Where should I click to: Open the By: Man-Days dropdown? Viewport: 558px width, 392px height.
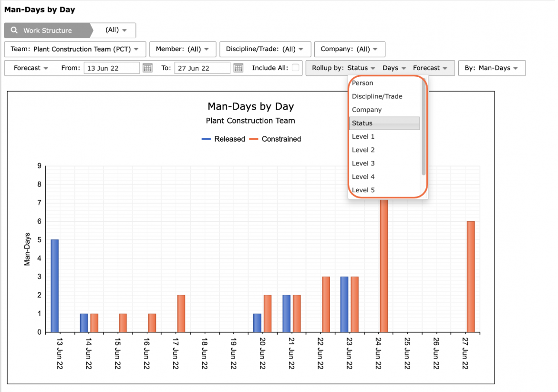(x=492, y=68)
